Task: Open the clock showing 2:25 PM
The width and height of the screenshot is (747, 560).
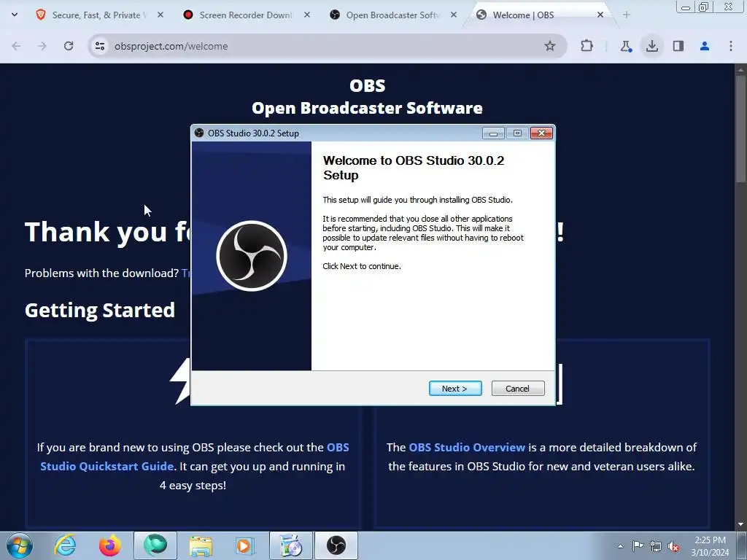Action: coord(710,546)
